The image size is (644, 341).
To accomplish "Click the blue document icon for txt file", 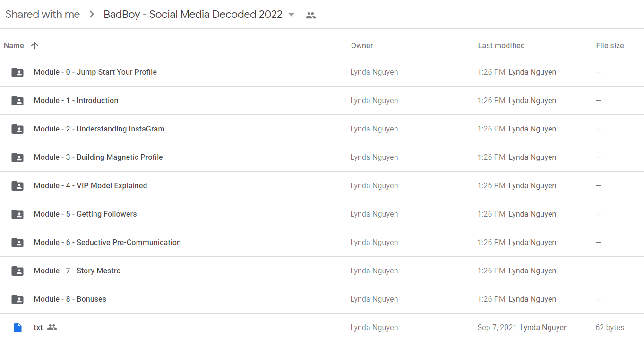I will pyautogui.click(x=17, y=328).
